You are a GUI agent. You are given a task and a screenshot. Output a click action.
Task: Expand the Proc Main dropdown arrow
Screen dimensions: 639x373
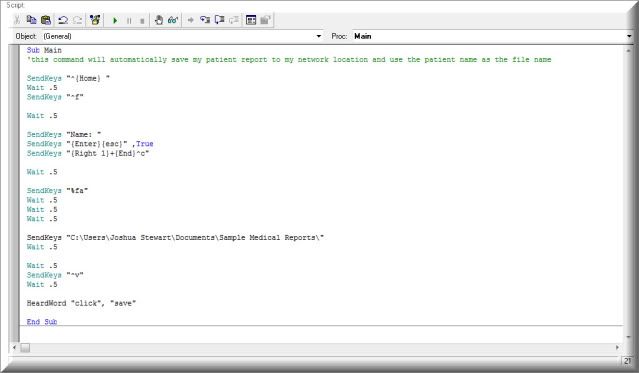pyautogui.click(x=629, y=36)
